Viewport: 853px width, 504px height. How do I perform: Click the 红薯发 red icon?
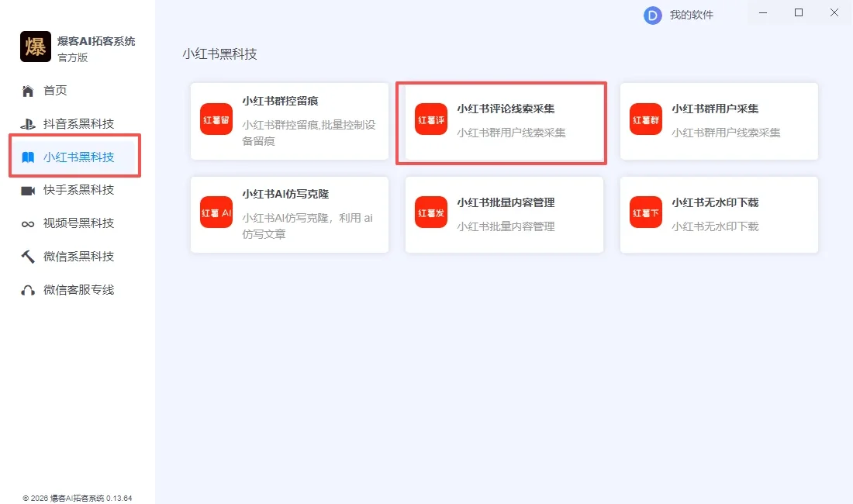tap(431, 212)
